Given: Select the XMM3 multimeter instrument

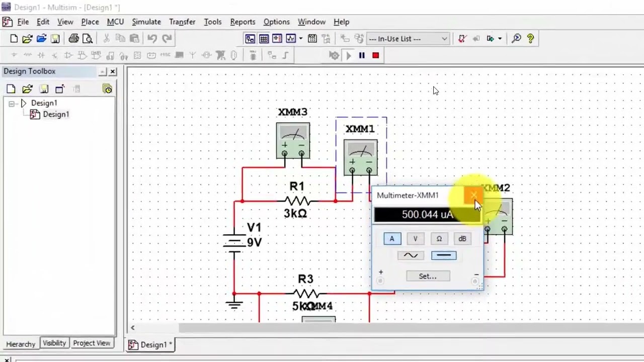Looking at the screenshot, I should (x=293, y=140).
